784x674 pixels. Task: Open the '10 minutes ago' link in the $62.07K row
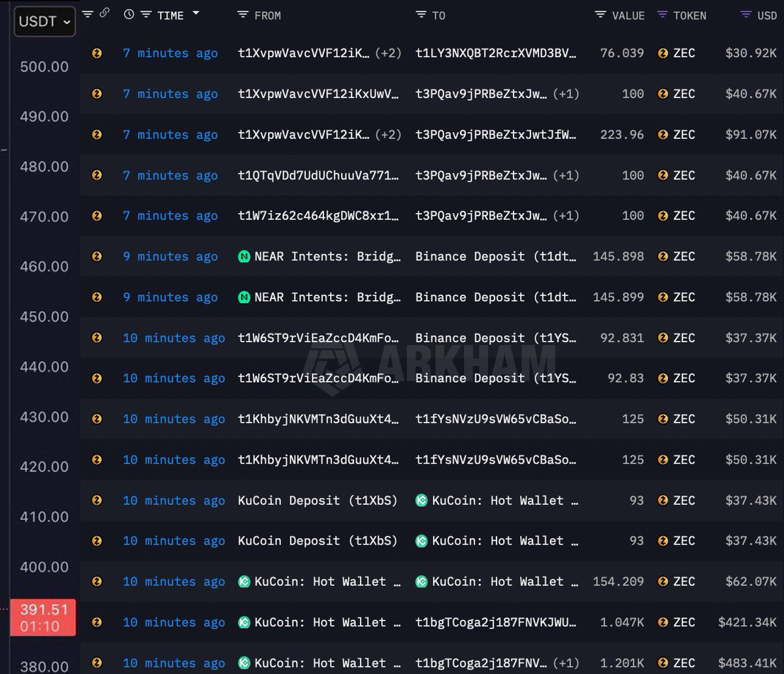click(174, 581)
